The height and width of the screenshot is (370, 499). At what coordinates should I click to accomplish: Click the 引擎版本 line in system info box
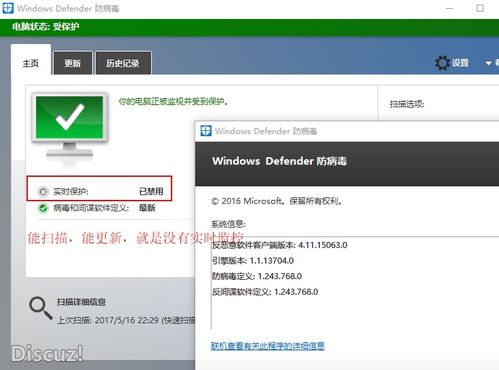(x=253, y=261)
